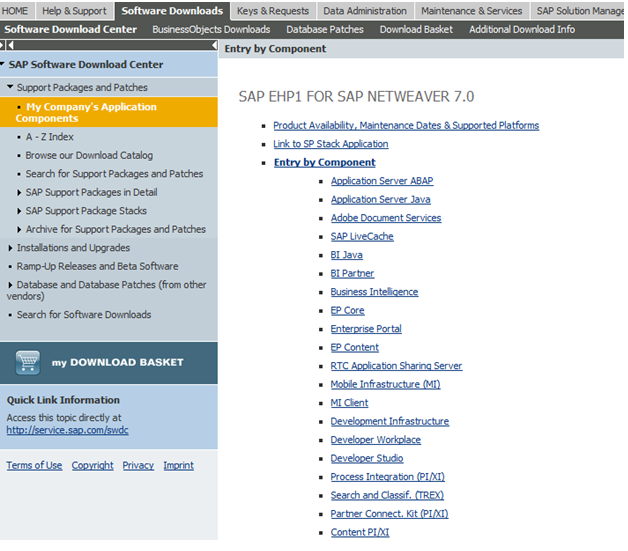This screenshot has width=628, height=551.
Task: Open Application Server Java link
Action: [x=380, y=199]
